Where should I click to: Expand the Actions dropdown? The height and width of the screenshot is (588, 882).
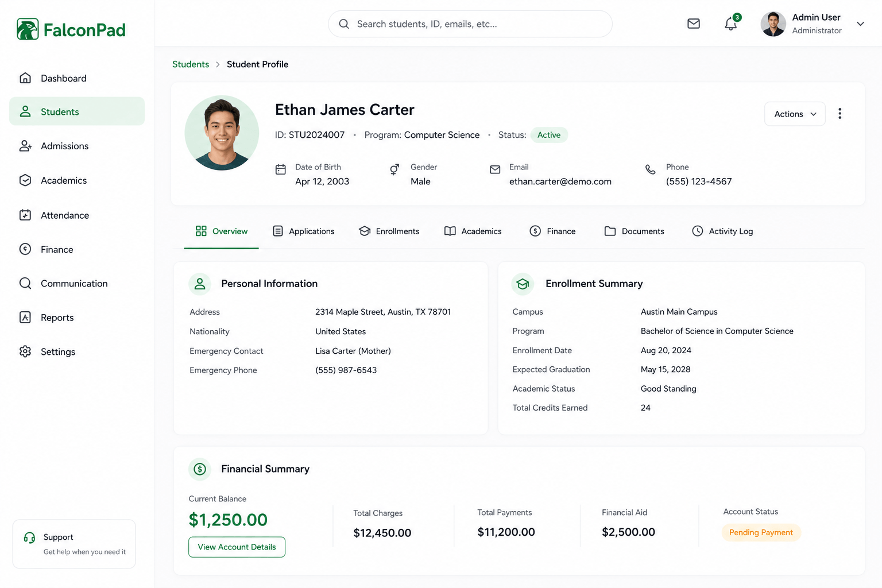(795, 114)
